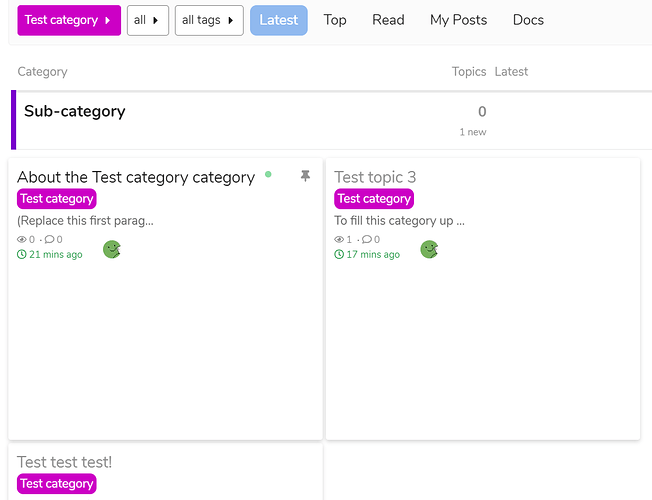This screenshot has width=652, height=500.
Task: Click user avatar on Test topic 3 card
Action: coord(430,249)
